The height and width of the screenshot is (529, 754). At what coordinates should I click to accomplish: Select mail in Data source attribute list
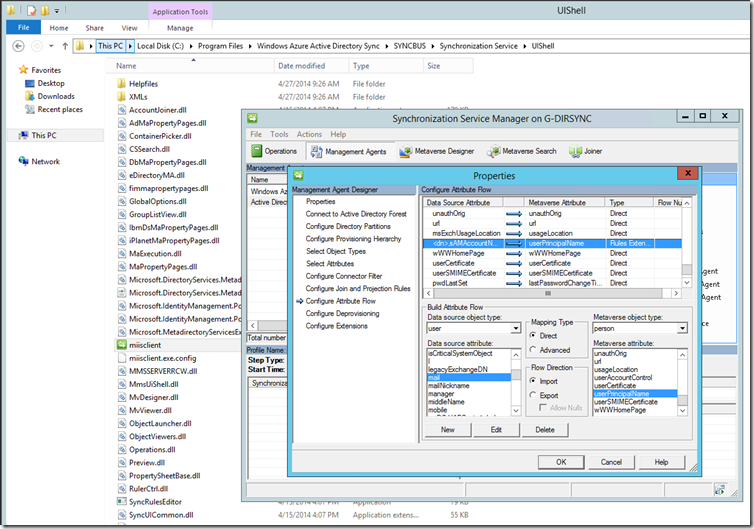pyautogui.click(x=469, y=378)
